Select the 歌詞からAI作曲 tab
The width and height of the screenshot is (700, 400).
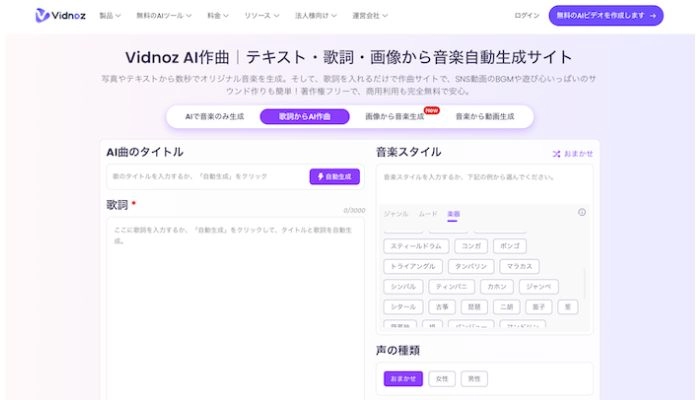tap(304, 117)
